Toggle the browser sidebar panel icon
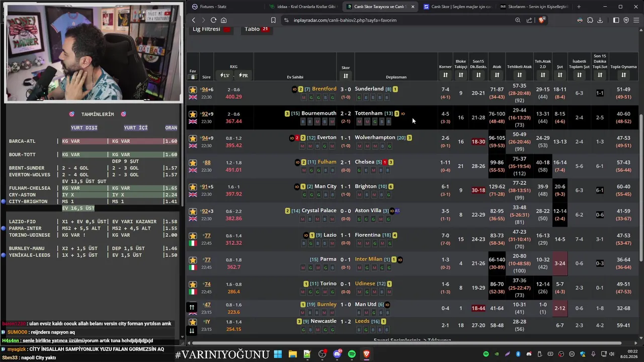This screenshot has height=362, width=644. [x=616, y=20]
